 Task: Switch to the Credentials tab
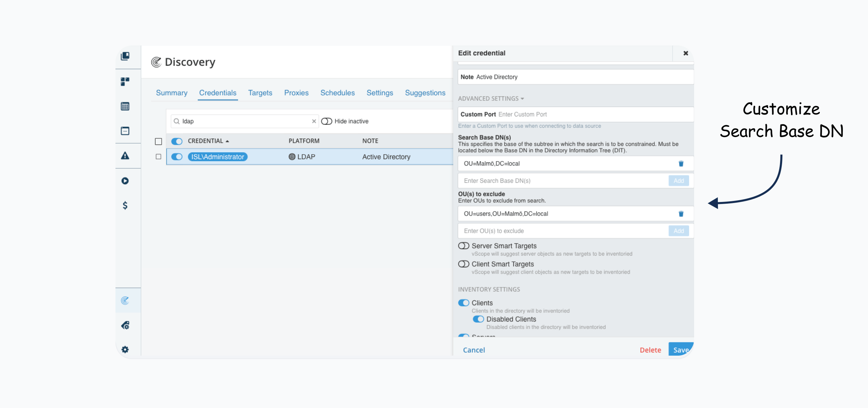(x=218, y=93)
